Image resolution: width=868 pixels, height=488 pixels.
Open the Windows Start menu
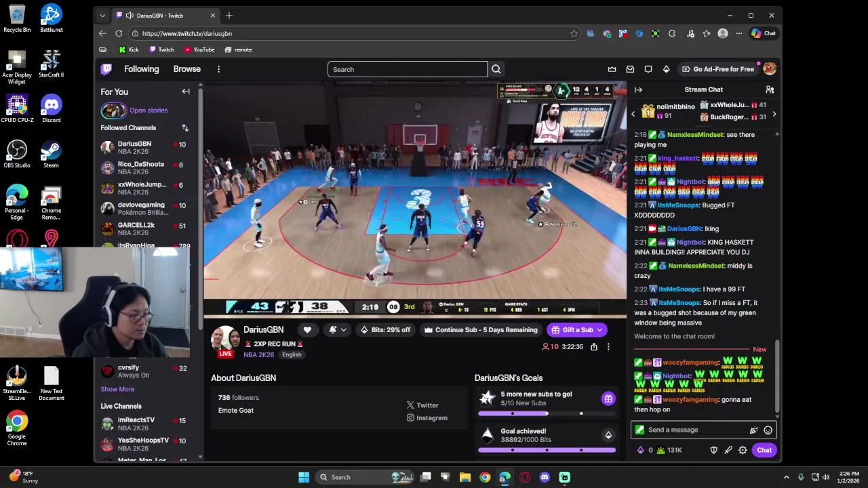[303, 477]
